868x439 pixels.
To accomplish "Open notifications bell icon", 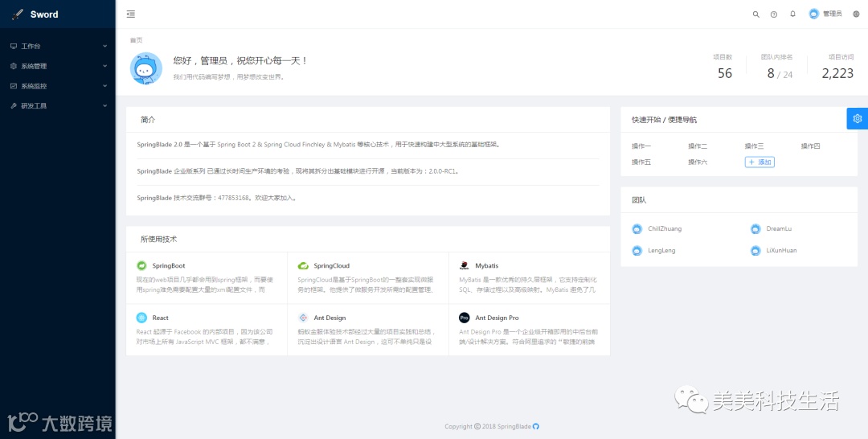I will [x=792, y=14].
